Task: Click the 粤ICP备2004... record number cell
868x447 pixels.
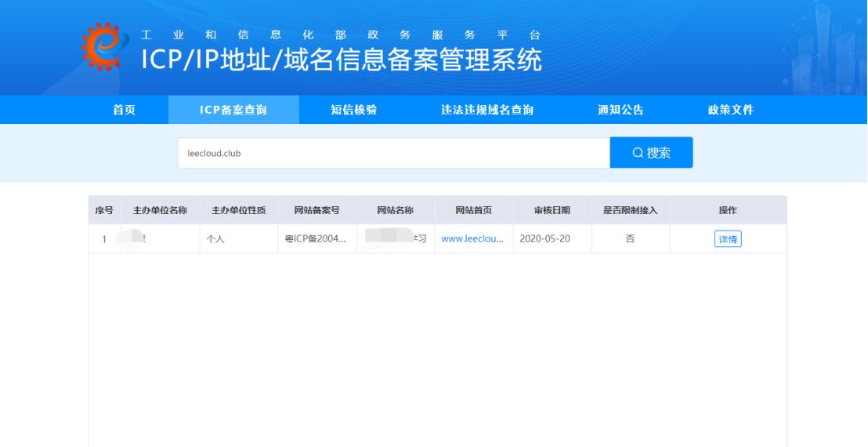Action: pyautogui.click(x=317, y=239)
